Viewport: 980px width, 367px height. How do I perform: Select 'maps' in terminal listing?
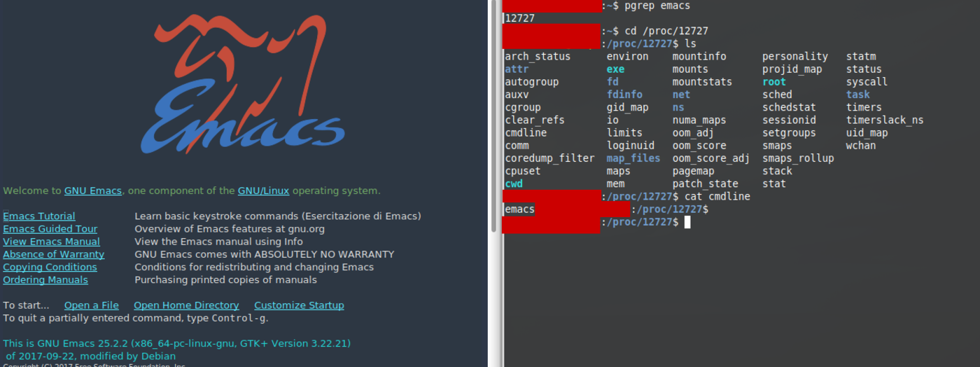619,171
